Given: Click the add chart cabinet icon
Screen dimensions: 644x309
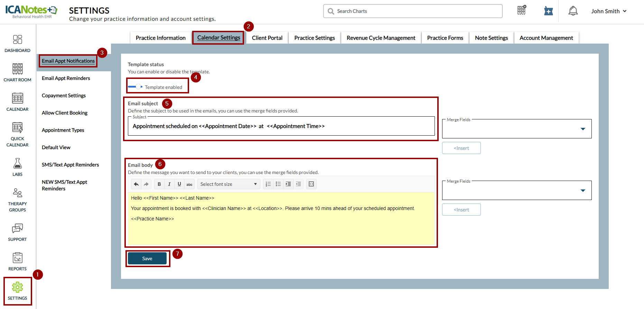Looking at the screenshot, I should (521, 10).
